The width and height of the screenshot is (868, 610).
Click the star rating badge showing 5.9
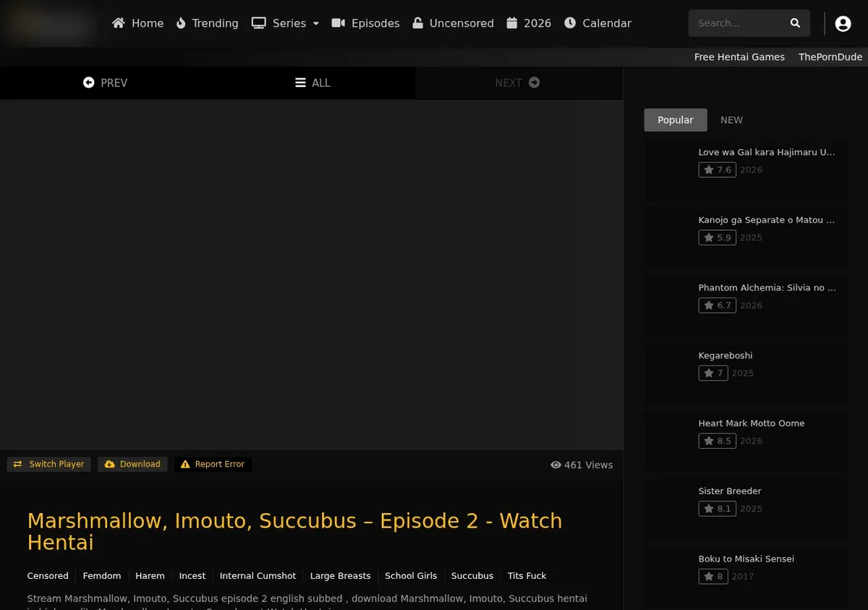tap(717, 237)
